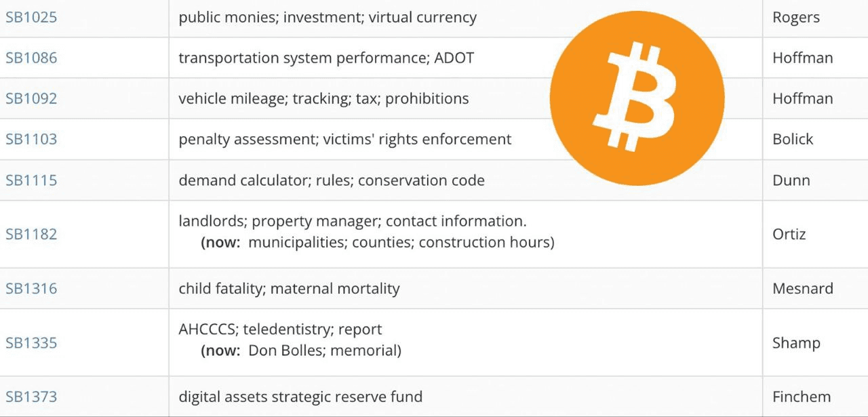Select the 'digital assets strategic reserve fund' title
Screen dimensions: 868x417
click(300, 397)
